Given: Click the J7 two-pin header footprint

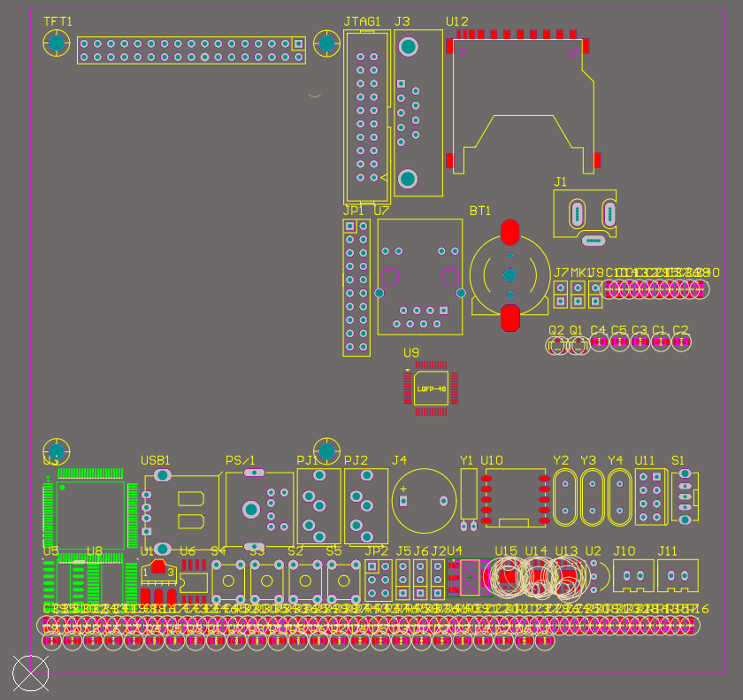Looking at the screenshot, I should click(561, 295).
